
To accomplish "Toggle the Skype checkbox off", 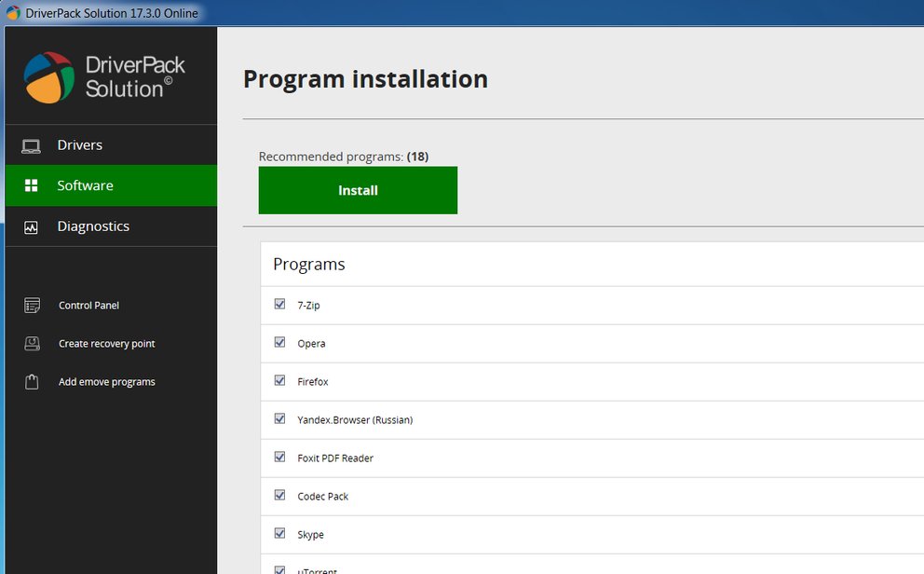I will tap(280, 533).
